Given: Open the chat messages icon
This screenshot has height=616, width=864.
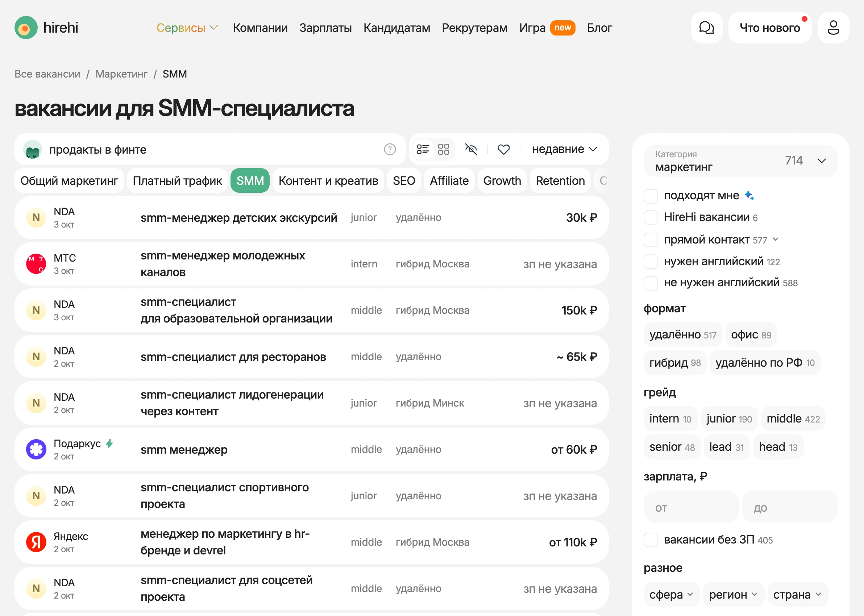Looking at the screenshot, I should 706,28.
